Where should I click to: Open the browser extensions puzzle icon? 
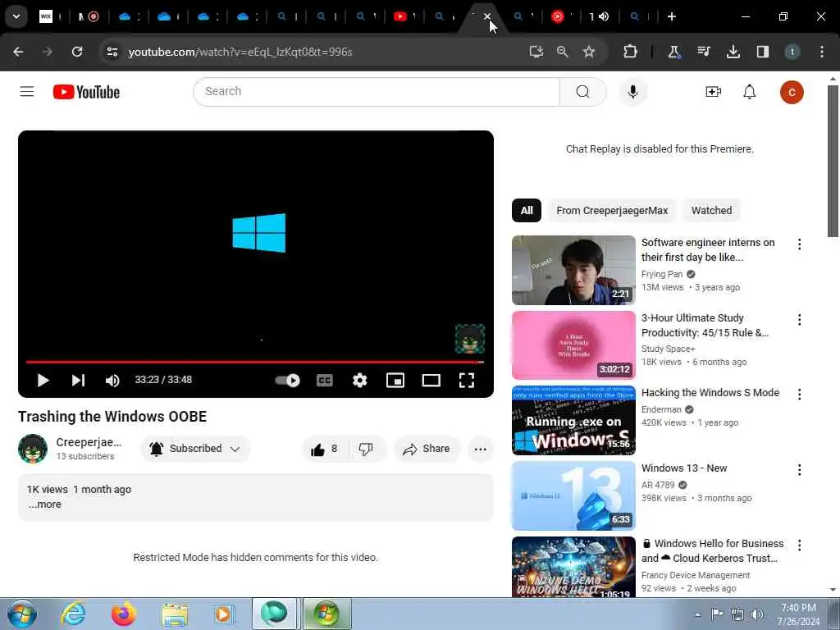(x=630, y=52)
